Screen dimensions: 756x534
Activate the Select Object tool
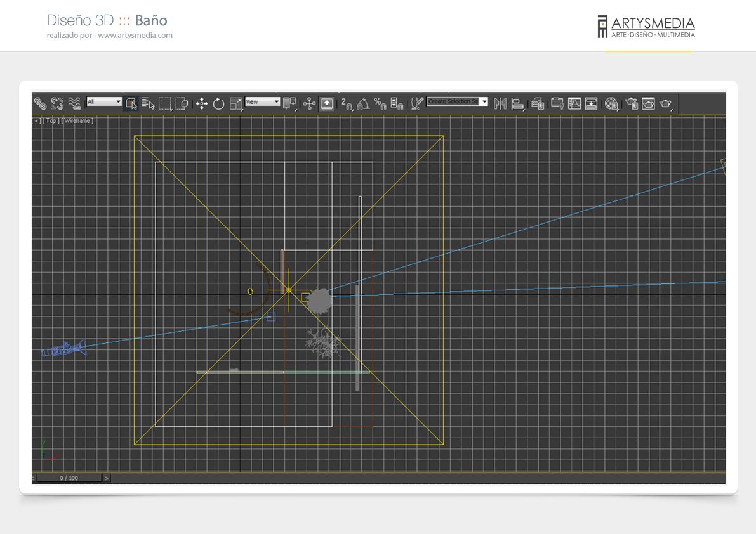pyautogui.click(x=131, y=103)
